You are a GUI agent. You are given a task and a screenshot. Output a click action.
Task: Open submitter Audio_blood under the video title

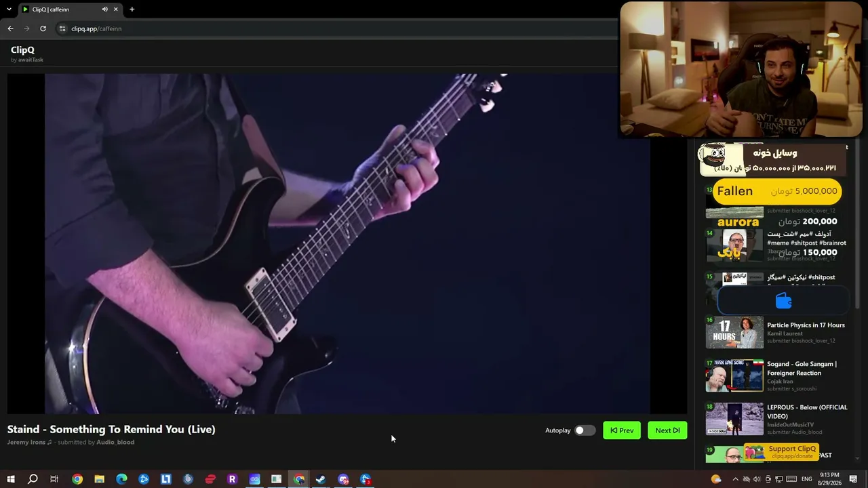point(115,443)
